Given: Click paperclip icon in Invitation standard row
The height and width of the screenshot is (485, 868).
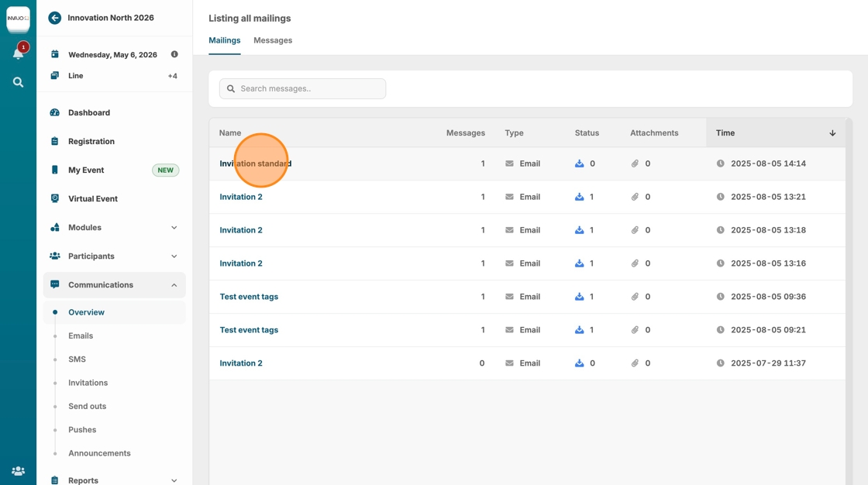Looking at the screenshot, I should 635,163.
